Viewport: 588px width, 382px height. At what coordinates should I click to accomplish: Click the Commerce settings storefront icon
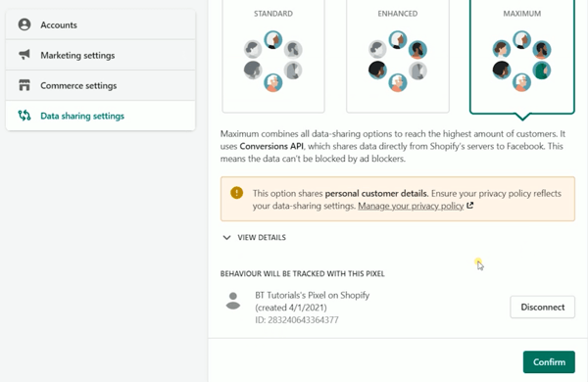pyautogui.click(x=24, y=85)
